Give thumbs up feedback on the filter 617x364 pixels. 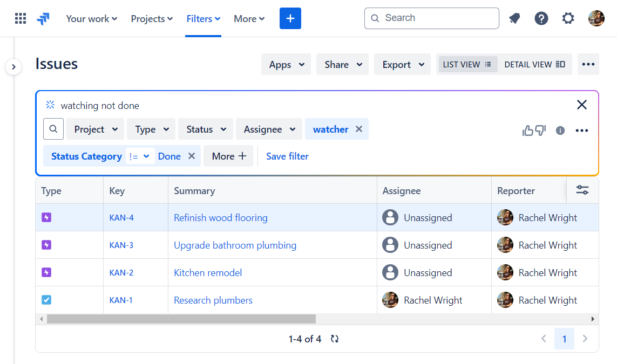[x=527, y=130]
